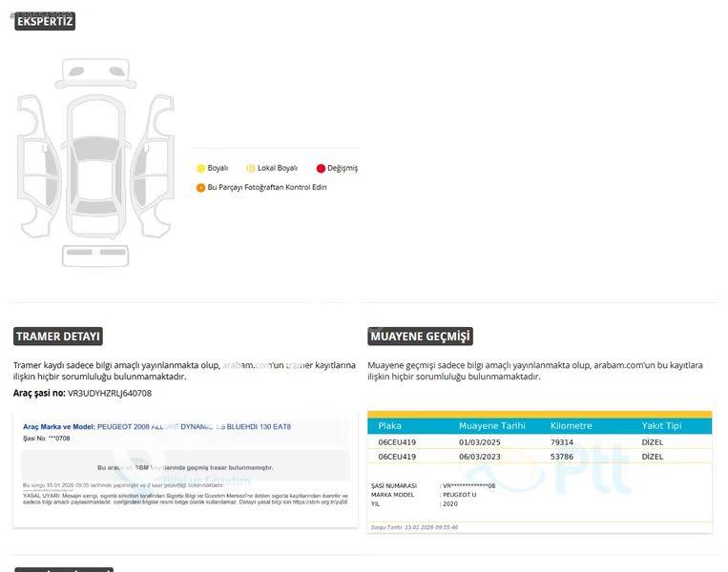Click the chassis number VR3UDYHZRLJ640708
The image size is (728, 572).
coord(109,393)
